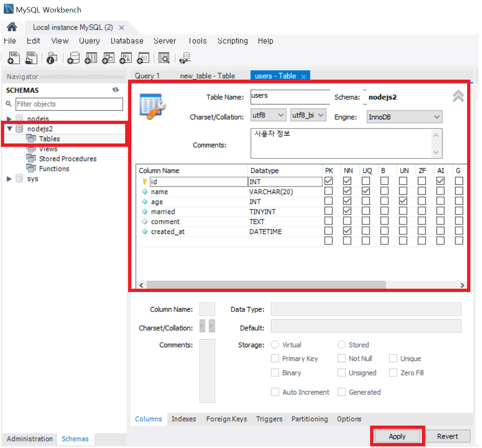Expand the nodejs schema tree
This screenshot has width=482, height=448.
[9, 119]
